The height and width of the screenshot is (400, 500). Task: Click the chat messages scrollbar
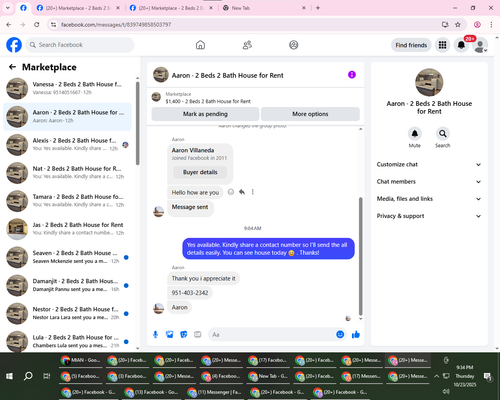pos(360,256)
